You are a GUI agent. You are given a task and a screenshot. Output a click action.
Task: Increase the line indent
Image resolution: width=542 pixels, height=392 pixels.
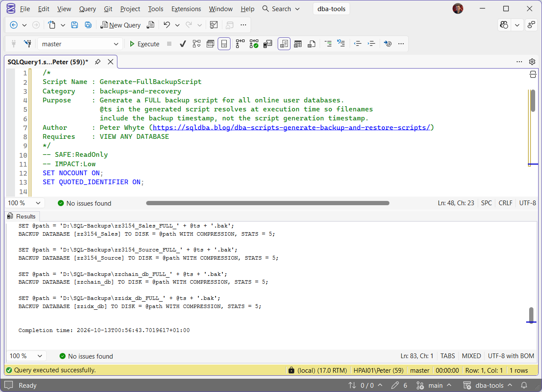click(x=371, y=44)
